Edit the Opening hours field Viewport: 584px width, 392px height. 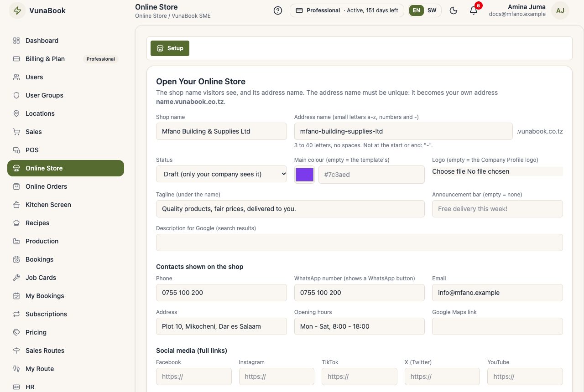pos(360,326)
